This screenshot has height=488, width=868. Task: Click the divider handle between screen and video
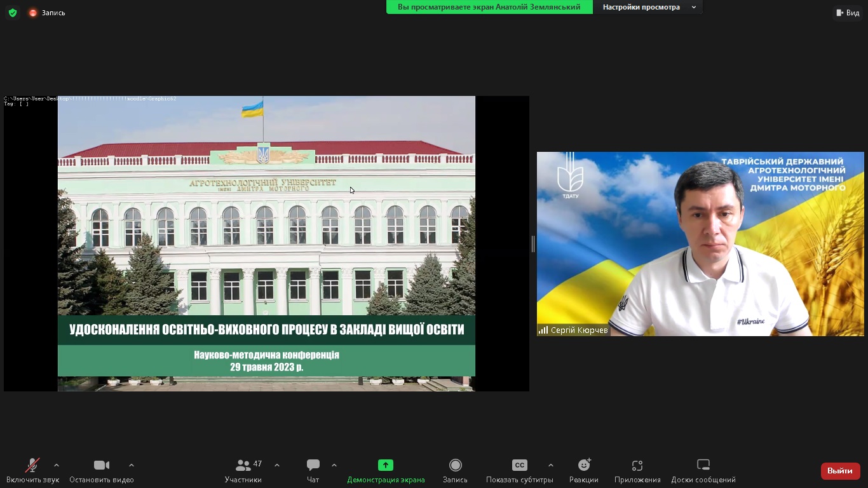point(532,243)
